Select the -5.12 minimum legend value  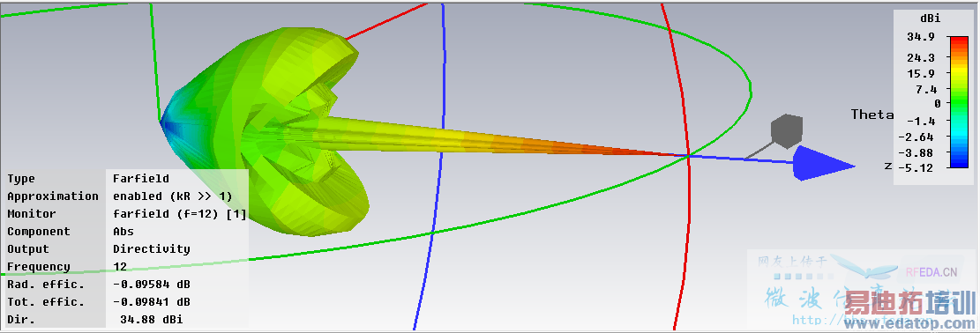[x=916, y=167]
